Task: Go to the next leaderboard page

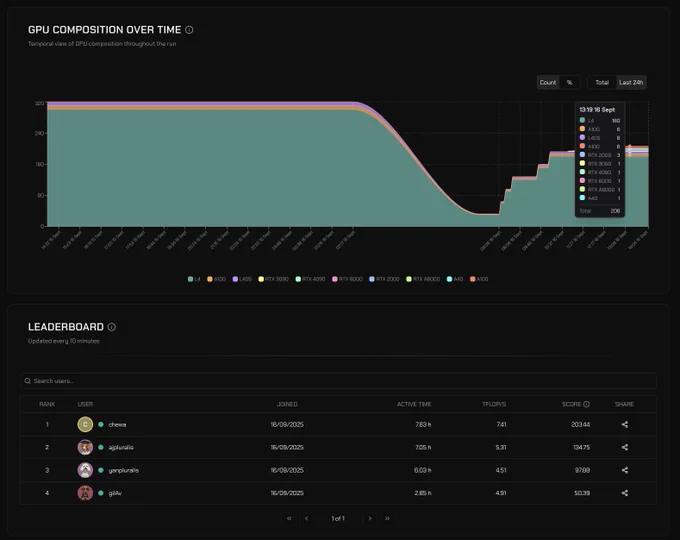Action: point(370,518)
